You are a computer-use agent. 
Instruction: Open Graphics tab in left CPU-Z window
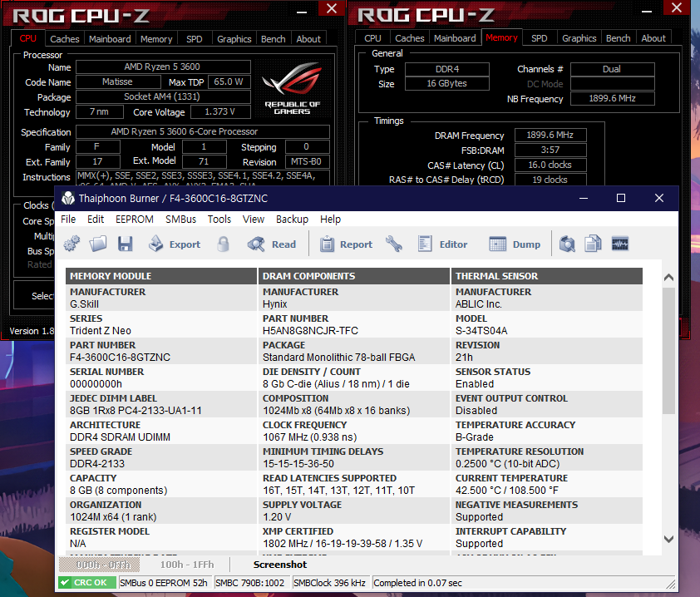[x=234, y=39]
